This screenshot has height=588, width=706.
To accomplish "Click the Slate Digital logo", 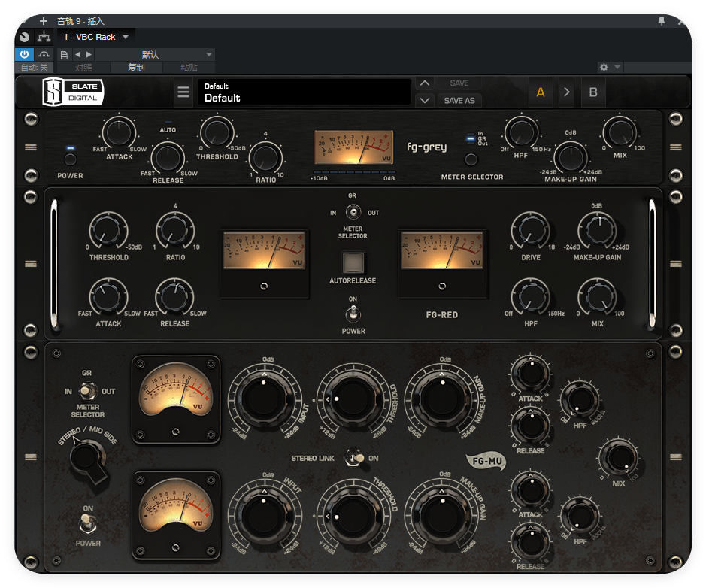I will tap(73, 92).
